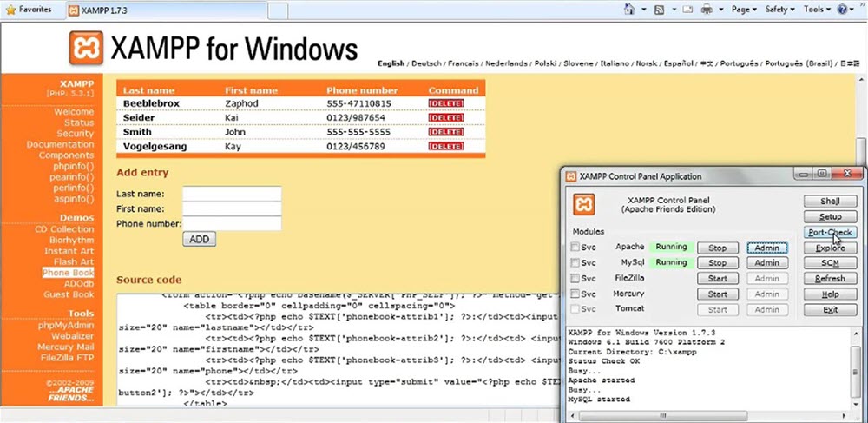This screenshot has width=868, height=423.
Task: Click the Home icon in browser toolbar
Action: pos(630,10)
